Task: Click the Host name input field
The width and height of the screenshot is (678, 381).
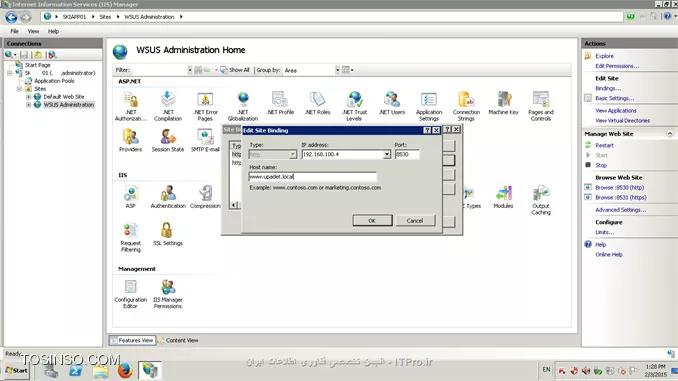Action: pyautogui.click(x=313, y=176)
